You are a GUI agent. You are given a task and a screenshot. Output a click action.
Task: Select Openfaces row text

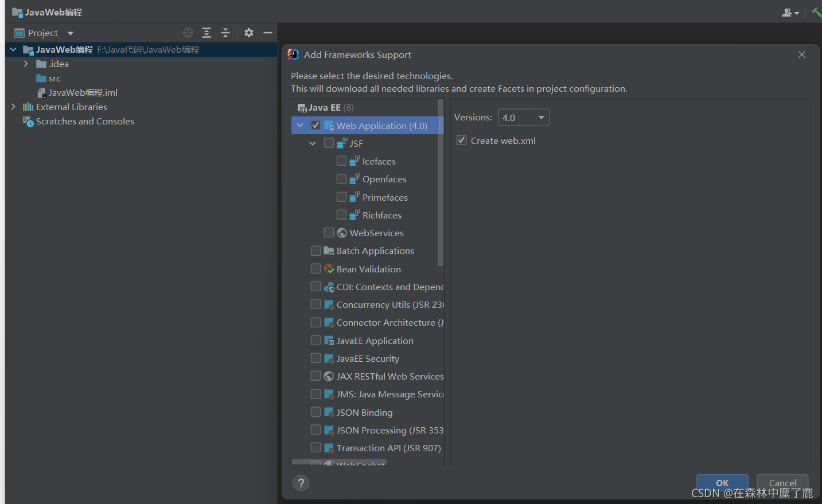click(x=384, y=179)
